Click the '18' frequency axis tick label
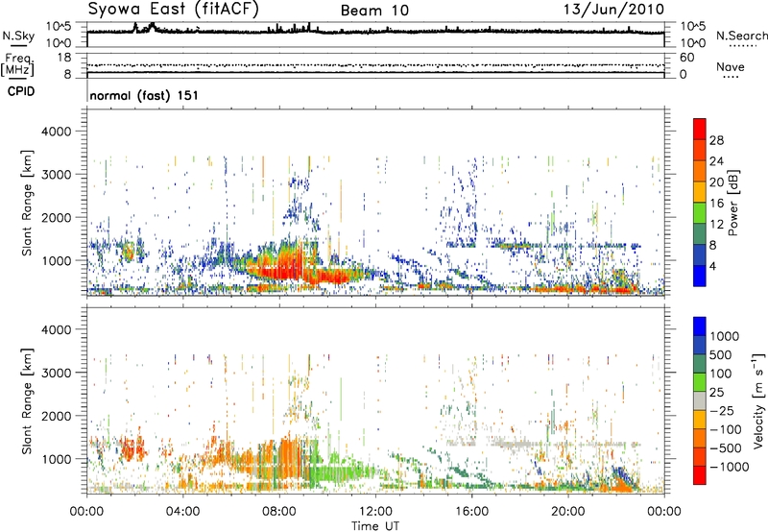This screenshot has height=532, width=768. coord(64,57)
